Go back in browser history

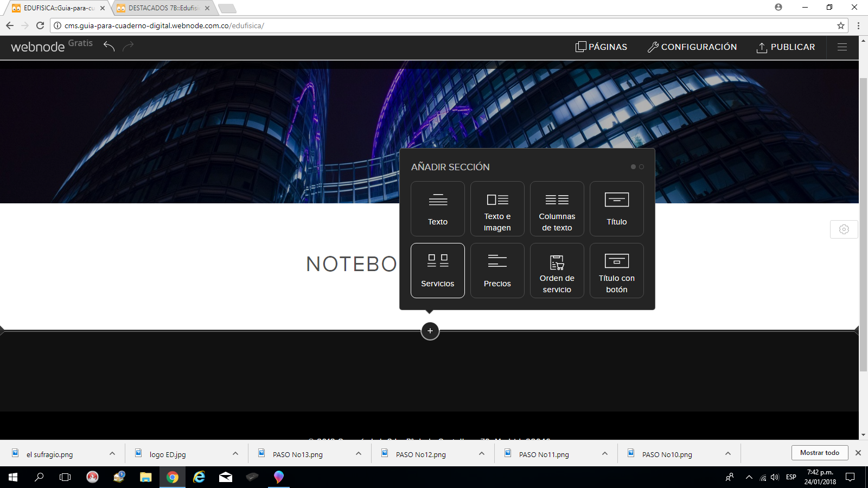point(10,25)
